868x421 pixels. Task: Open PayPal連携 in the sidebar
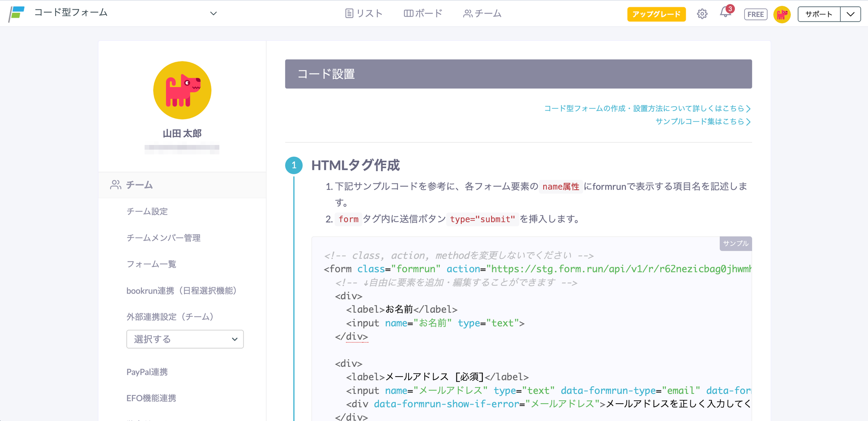click(x=147, y=372)
